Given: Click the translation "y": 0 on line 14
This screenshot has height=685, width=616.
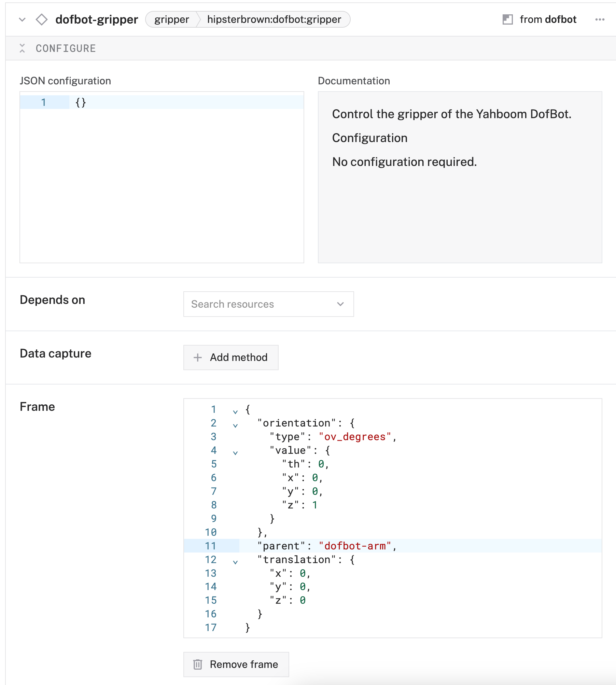Looking at the screenshot, I should coord(290,587).
